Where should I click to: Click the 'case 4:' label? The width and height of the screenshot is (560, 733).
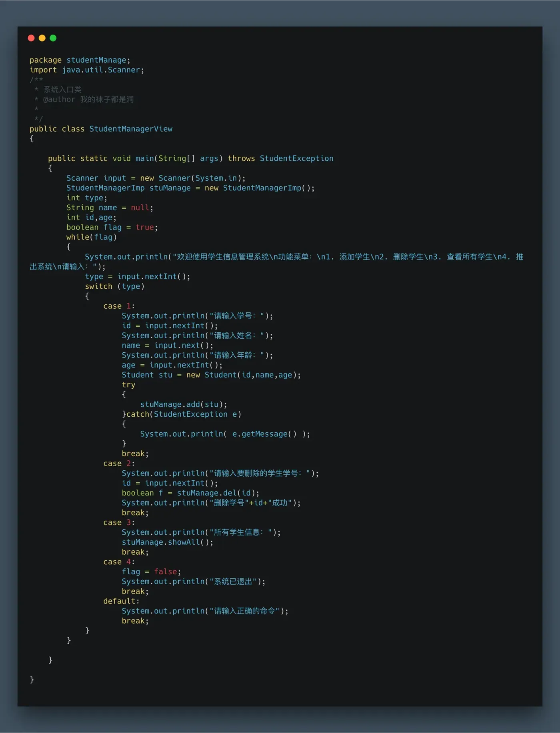click(119, 562)
